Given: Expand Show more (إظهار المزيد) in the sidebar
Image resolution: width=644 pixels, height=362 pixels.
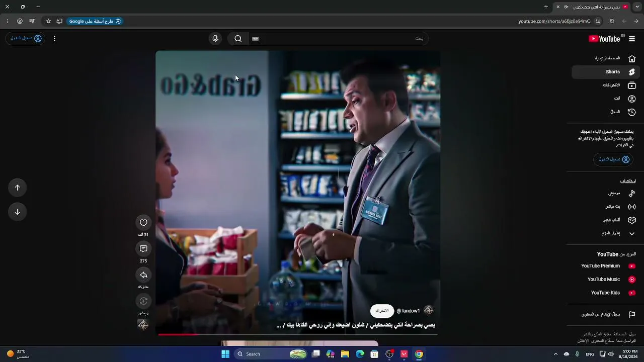Looking at the screenshot, I should [605, 233].
